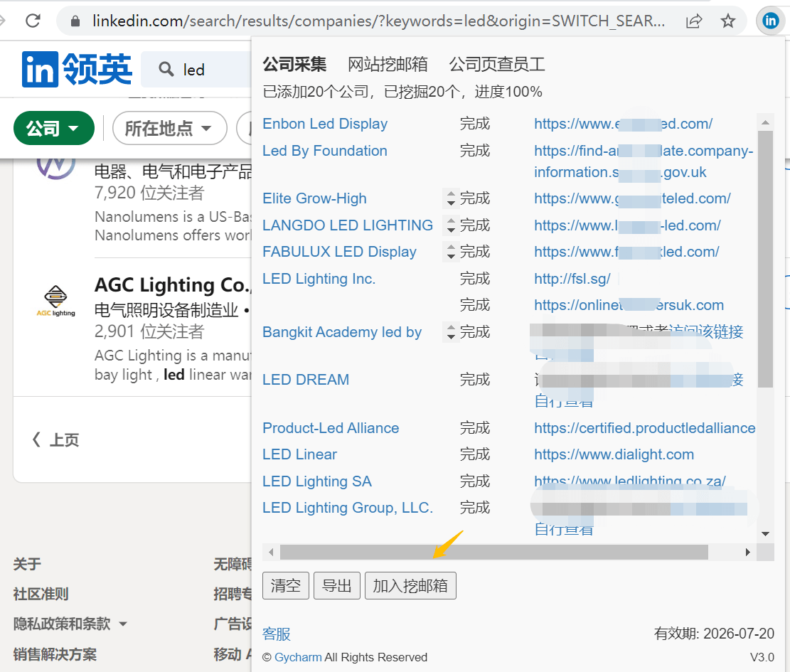Open the Gycharm copyright link
Viewport: 790px width, 672px height.
point(298,657)
